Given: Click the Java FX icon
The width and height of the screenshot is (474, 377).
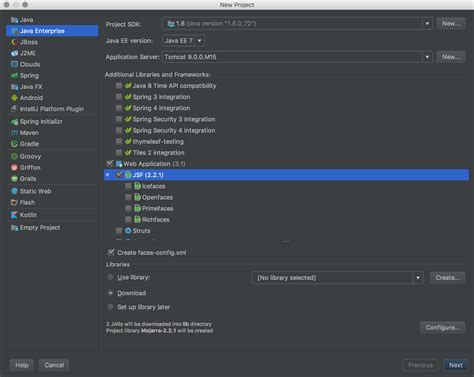Looking at the screenshot, I should coord(14,87).
